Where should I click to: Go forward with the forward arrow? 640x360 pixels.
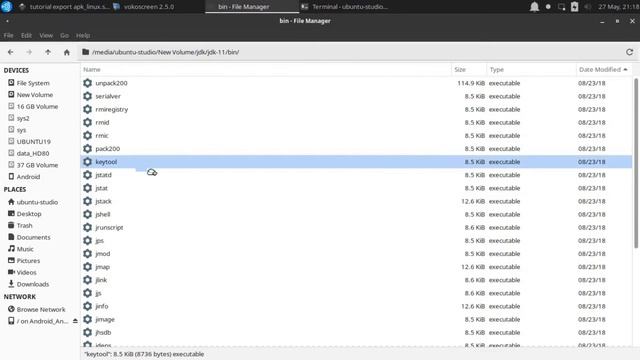[x=29, y=52]
